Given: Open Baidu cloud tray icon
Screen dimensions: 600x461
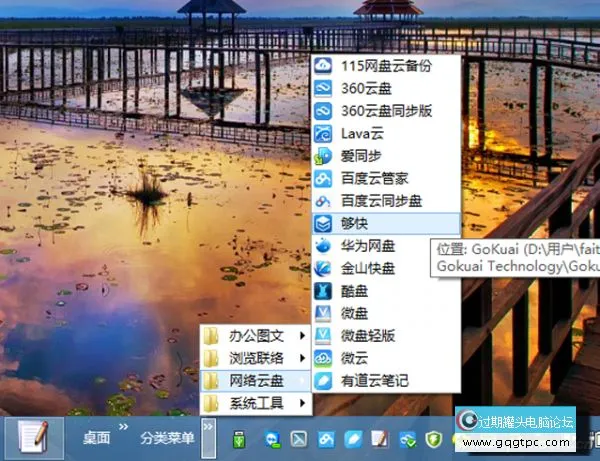Looking at the screenshot, I should pyautogui.click(x=326, y=440).
